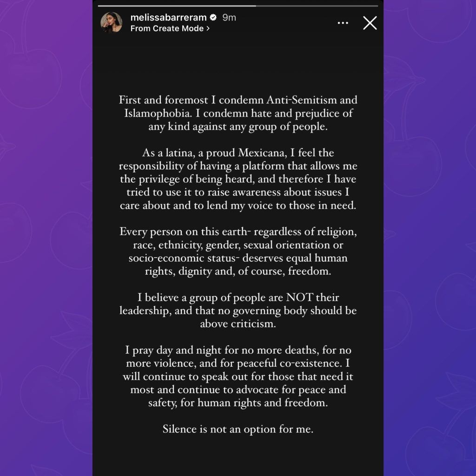Screen dimensions: 476x476
Task: Tap the paragraph starting "I pray day and night"
Action: click(238, 377)
